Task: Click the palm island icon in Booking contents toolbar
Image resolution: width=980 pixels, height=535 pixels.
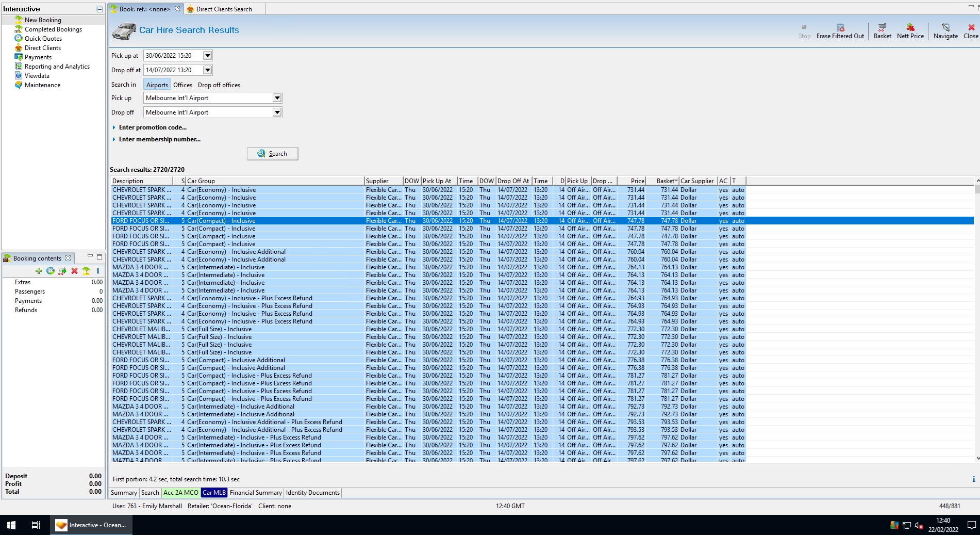Action: [86, 271]
